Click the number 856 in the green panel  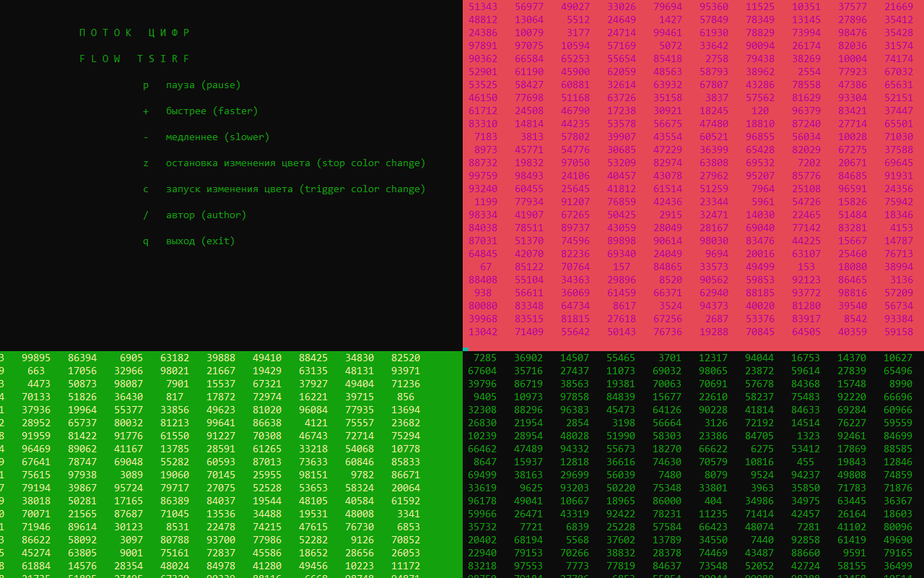pos(406,397)
